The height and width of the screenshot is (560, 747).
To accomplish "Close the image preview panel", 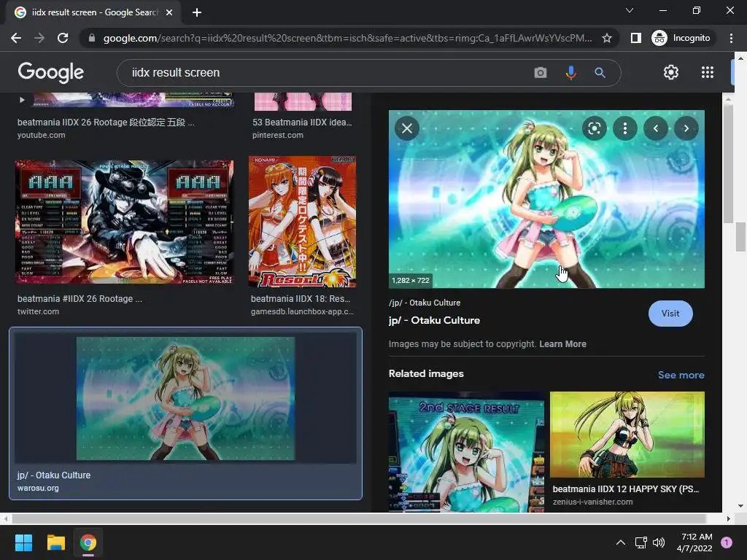I will pos(407,128).
